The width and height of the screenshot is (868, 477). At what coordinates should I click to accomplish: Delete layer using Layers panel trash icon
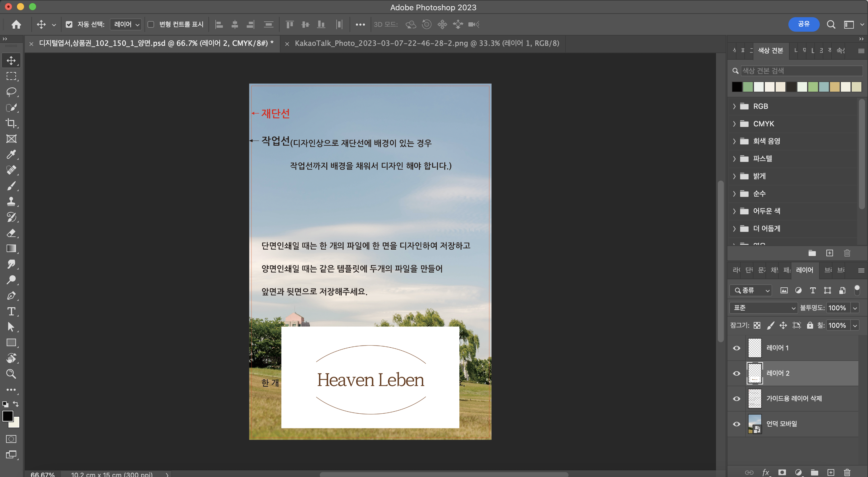(847, 472)
